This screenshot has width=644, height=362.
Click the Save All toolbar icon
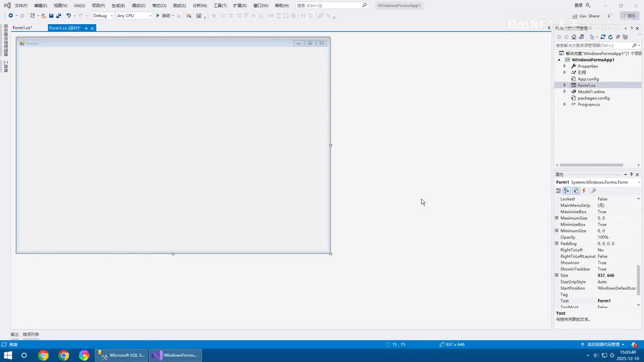tap(59, 16)
